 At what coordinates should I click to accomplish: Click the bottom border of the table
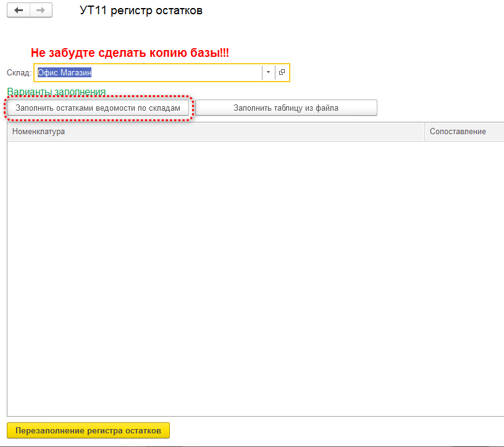[256, 417]
